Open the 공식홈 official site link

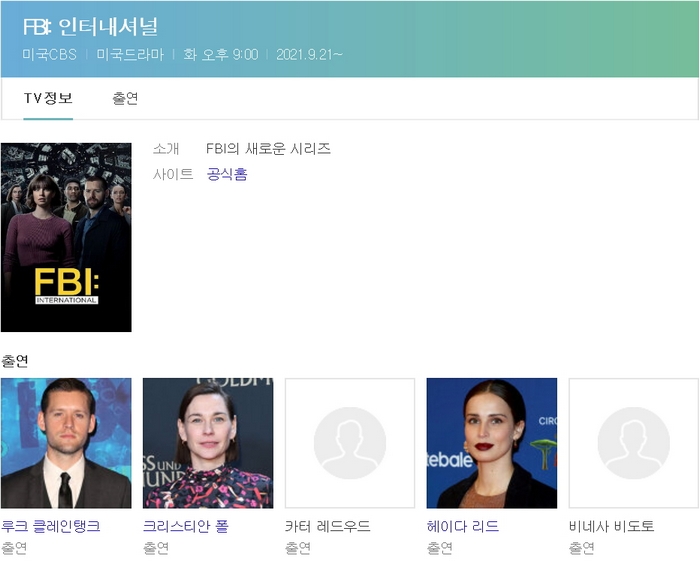[227, 174]
